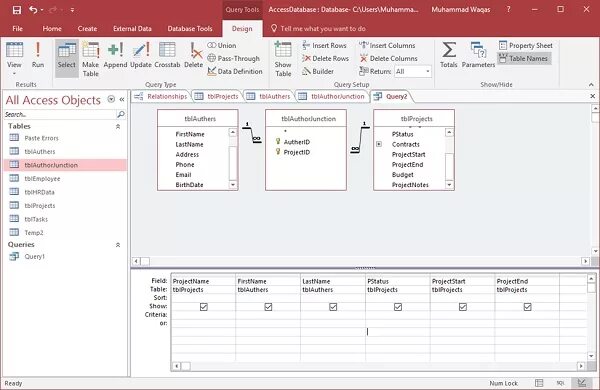Open the query Parameters dialog
600x390 pixels.
478,55
